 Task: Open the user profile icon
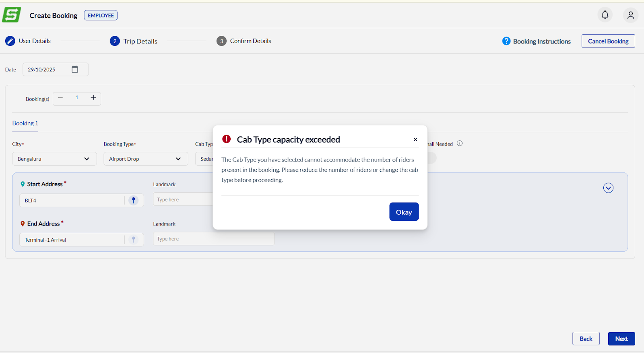click(630, 15)
